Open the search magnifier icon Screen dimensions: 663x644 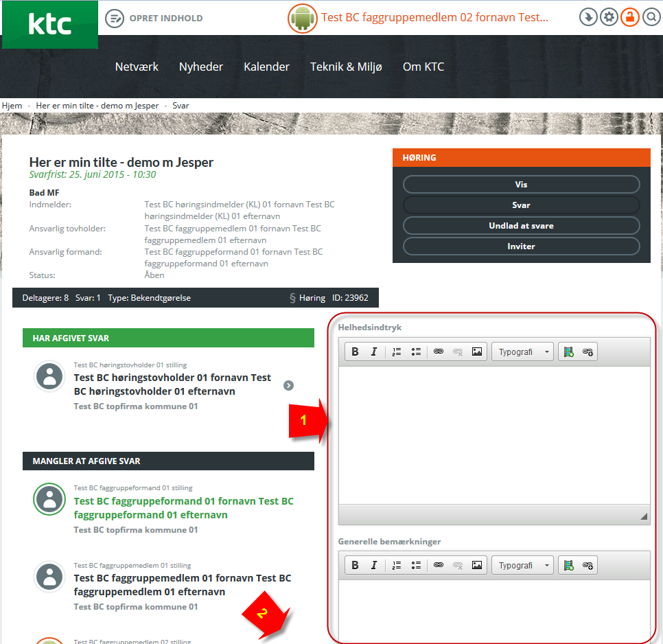[x=651, y=17]
